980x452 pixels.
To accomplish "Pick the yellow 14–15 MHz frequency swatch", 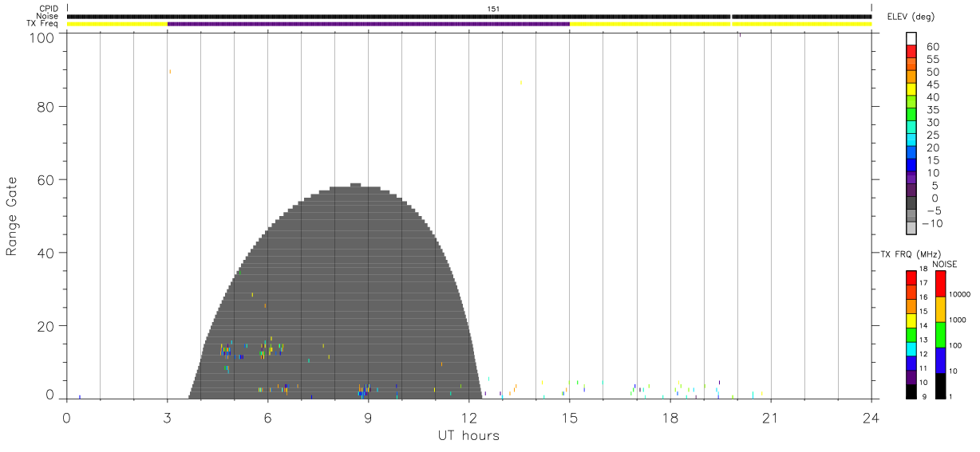I will coord(911,320).
